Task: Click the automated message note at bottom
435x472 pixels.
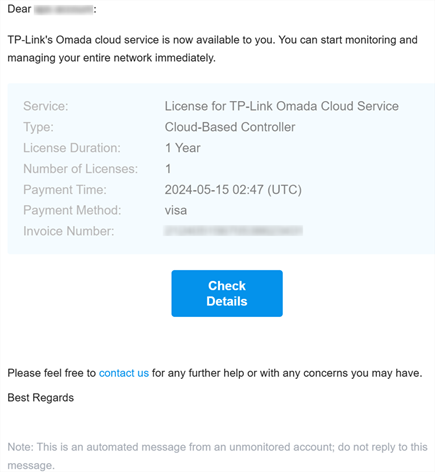Action: pyautogui.click(x=217, y=456)
